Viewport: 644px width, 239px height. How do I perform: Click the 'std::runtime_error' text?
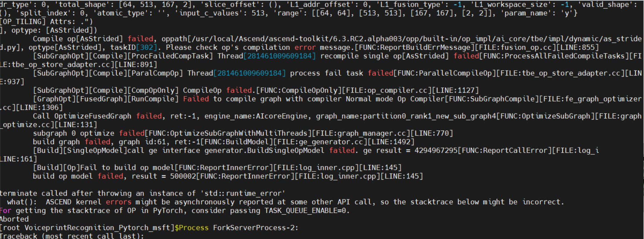coord(243,194)
